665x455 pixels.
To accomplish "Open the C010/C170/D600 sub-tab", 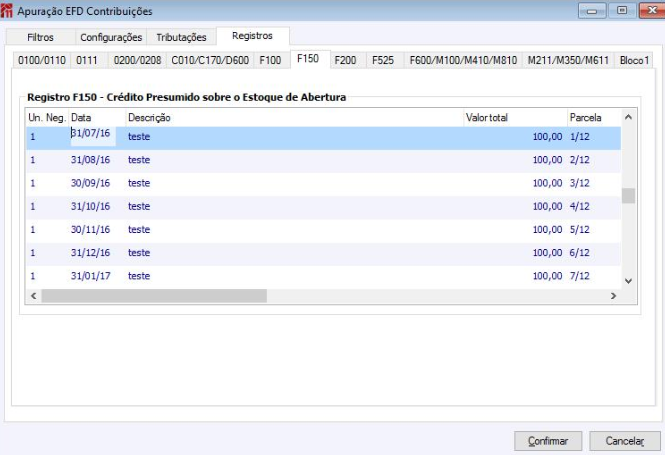I will [x=210, y=60].
